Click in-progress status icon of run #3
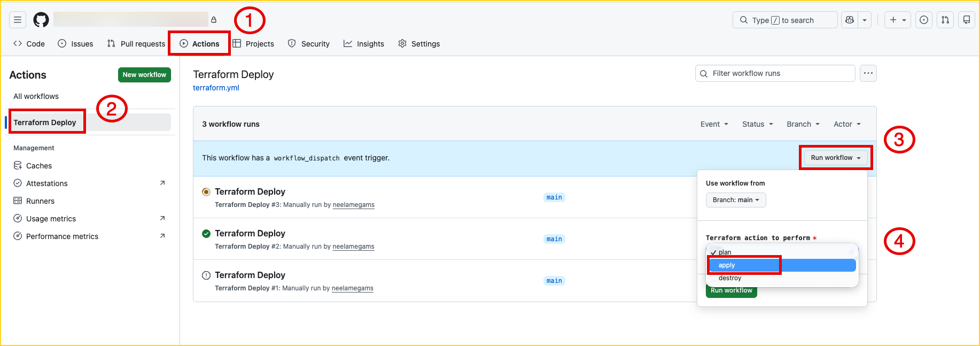The image size is (980, 346). pyautogui.click(x=206, y=192)
